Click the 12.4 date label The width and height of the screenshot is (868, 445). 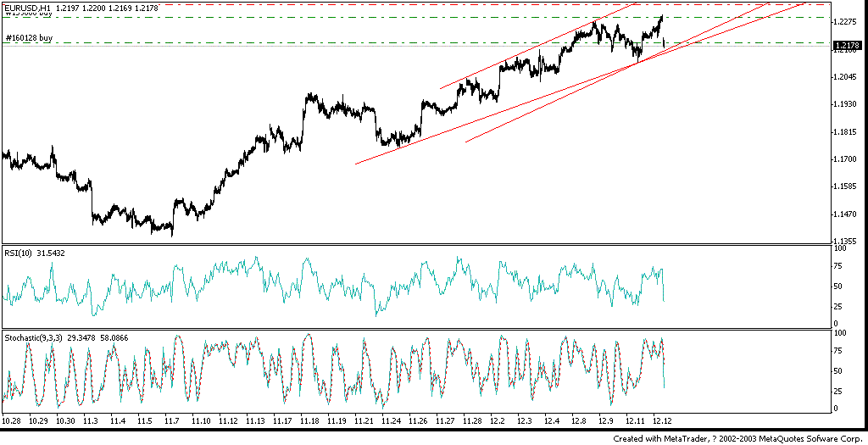click(551, 421)
